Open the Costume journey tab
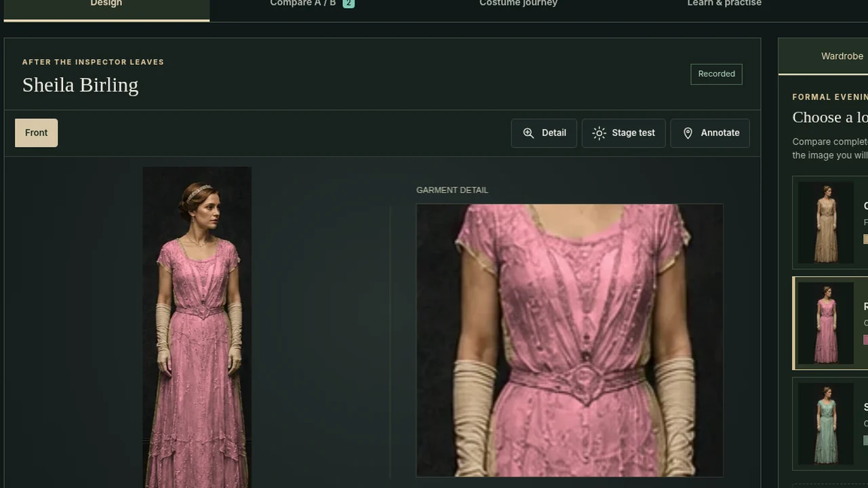Viewport: 868px width, 488px height. (x=518, y=7)
